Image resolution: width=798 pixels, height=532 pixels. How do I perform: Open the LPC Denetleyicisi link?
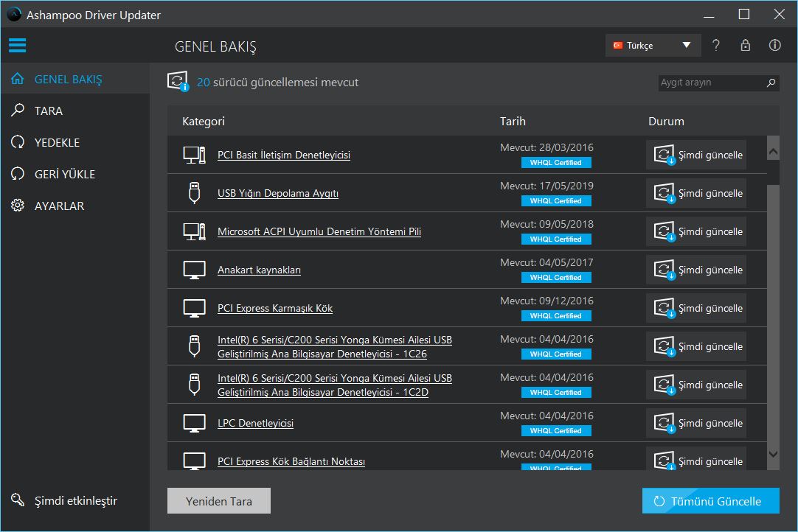pyautogui.click(x=255, y=423)
